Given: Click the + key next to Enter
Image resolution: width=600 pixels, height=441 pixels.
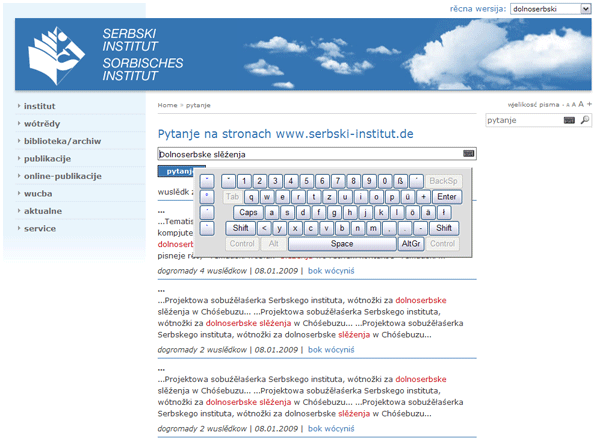Looking at the screenshot, I should 423,197.
